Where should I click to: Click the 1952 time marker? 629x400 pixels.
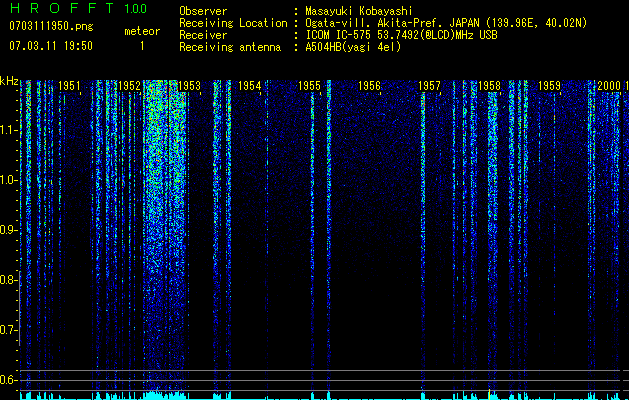(129, 85)
